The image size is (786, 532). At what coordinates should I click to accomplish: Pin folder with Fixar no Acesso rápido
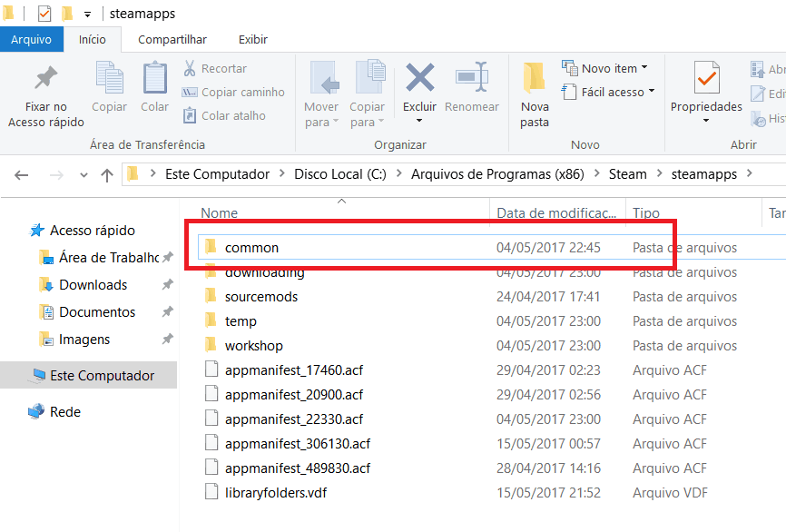(x=46, y=95)
